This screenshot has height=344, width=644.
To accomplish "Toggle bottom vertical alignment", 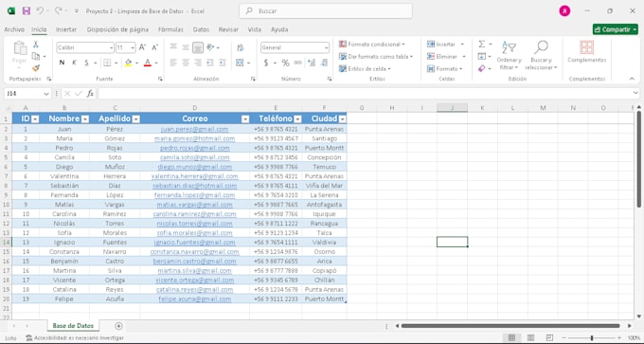I will 198,47.
